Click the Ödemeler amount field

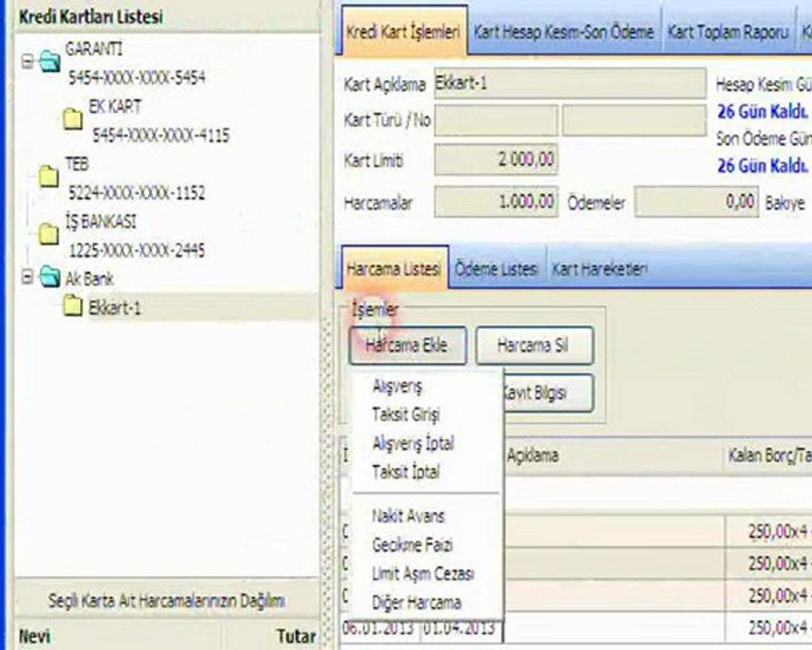697,201
